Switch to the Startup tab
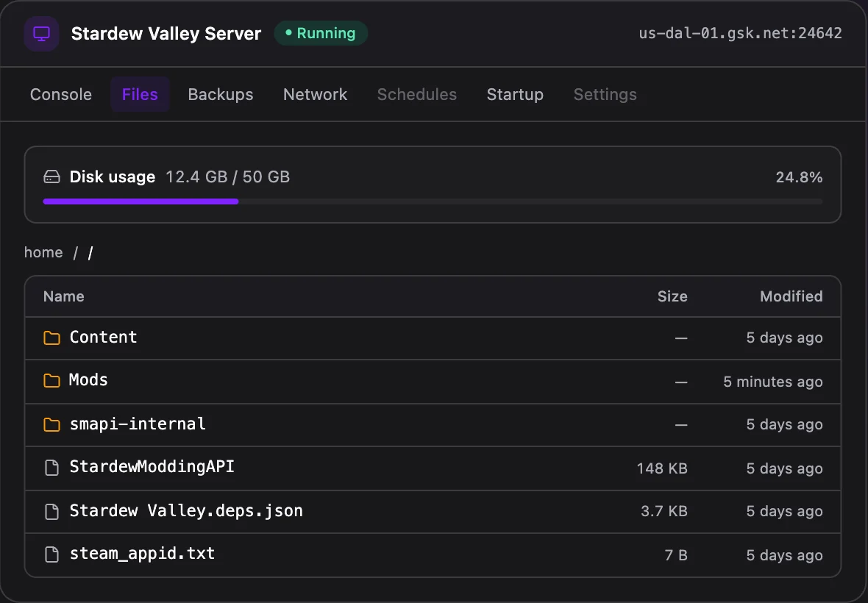 click(515, 95)
